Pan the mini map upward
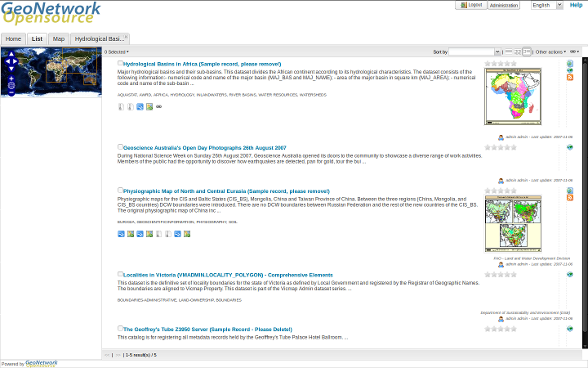The height and width of the screenshot is (368, 588). (11, 55)
